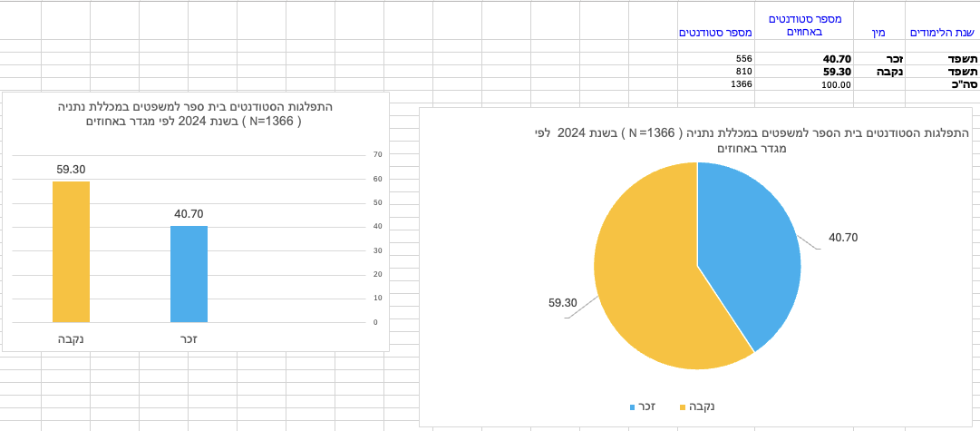Viewport: 980px width, 431px height.
Task: Select the נקבה cell in the table
Action: pos(879,72)
